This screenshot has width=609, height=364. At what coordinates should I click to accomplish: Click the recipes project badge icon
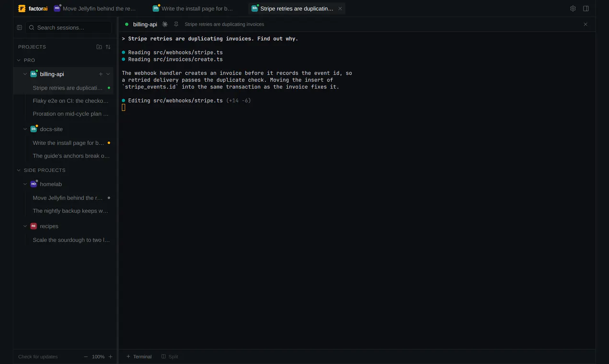[34, 227]
